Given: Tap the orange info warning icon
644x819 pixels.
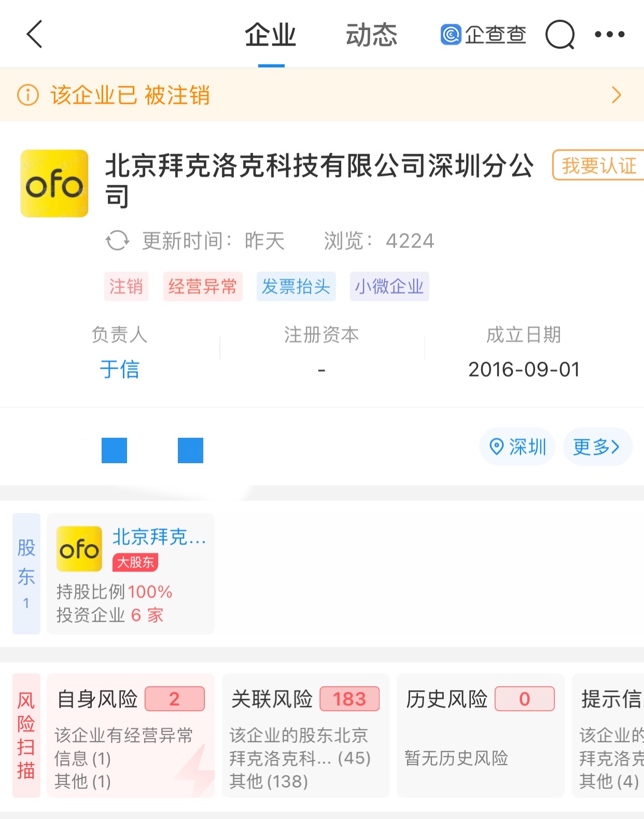Looking at the screenshot, I should [x=28, y=95].
